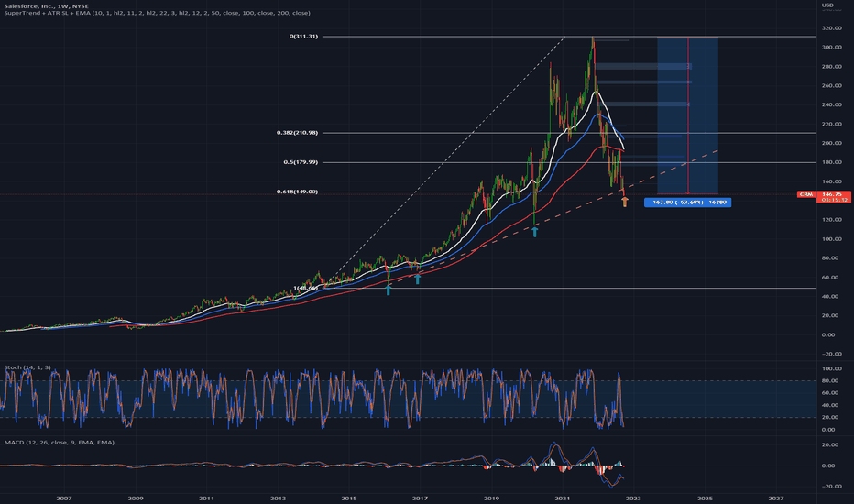Click the 320.00 price axis label
The width and height of the screenshot is (854, 504).
[x=832, y=28]
